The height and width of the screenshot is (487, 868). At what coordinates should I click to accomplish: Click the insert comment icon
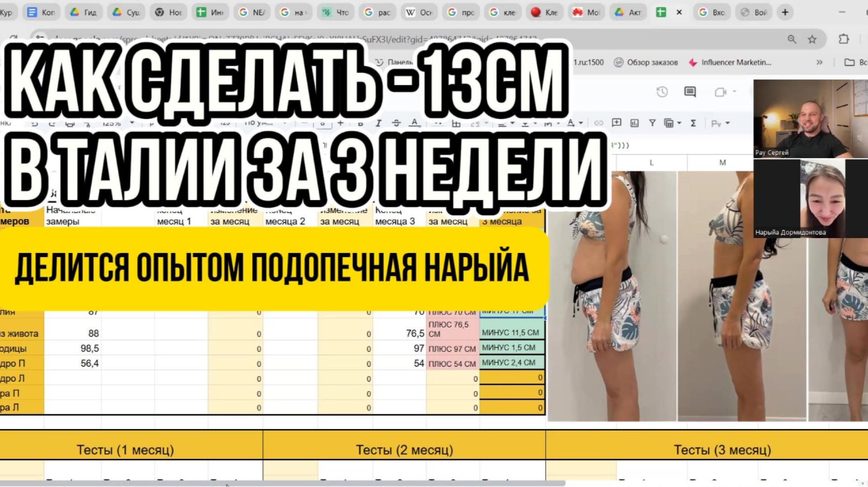pyautogui.click(x=617, y=122)
